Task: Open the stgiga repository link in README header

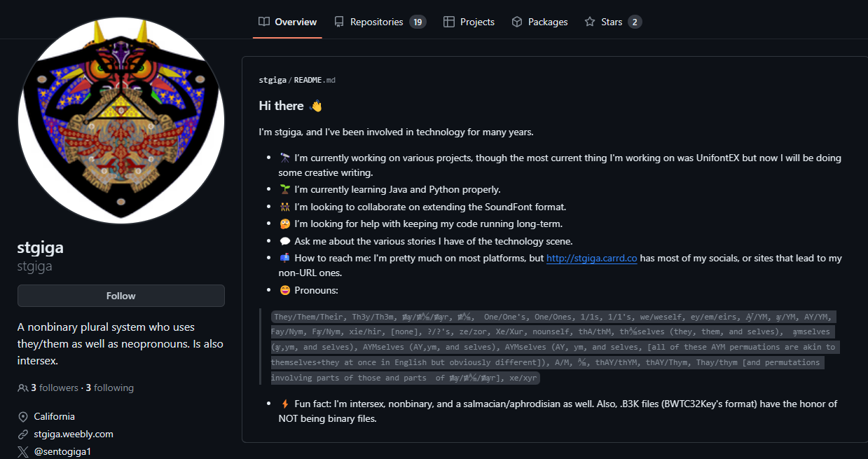Action: click(x=273, y=80)
